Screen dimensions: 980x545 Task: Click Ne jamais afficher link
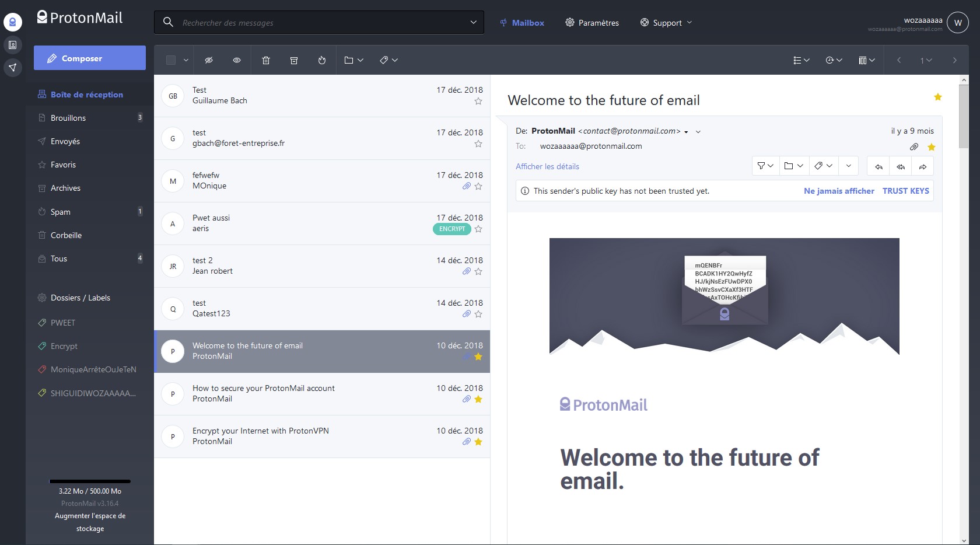(x=839, y=191)
